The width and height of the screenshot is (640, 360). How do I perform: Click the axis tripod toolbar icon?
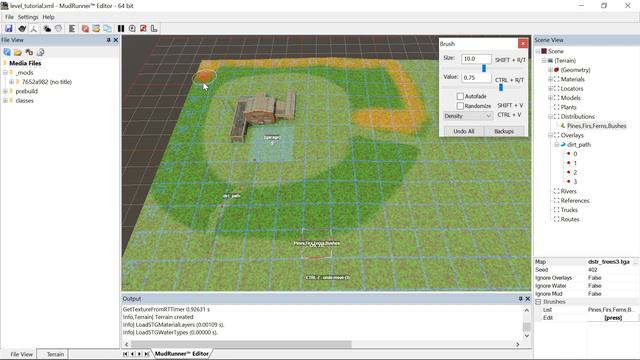33,29
